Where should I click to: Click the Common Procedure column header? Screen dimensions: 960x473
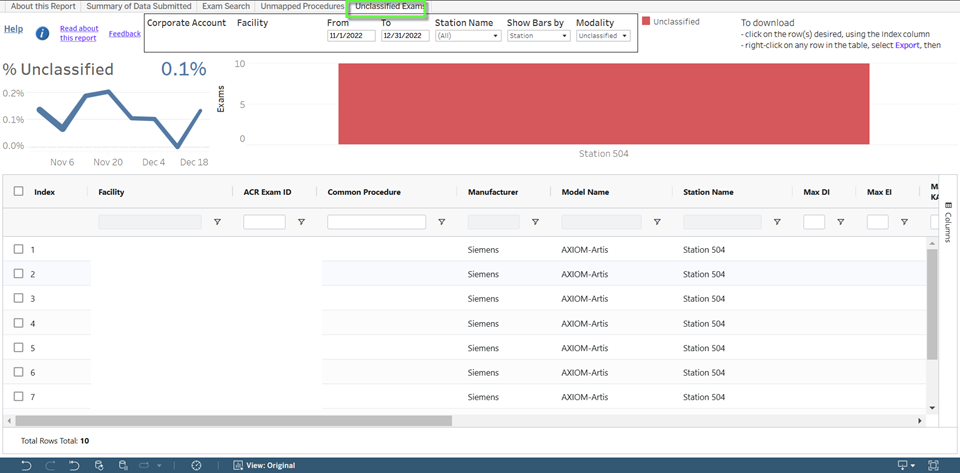(x=364, y=192)
